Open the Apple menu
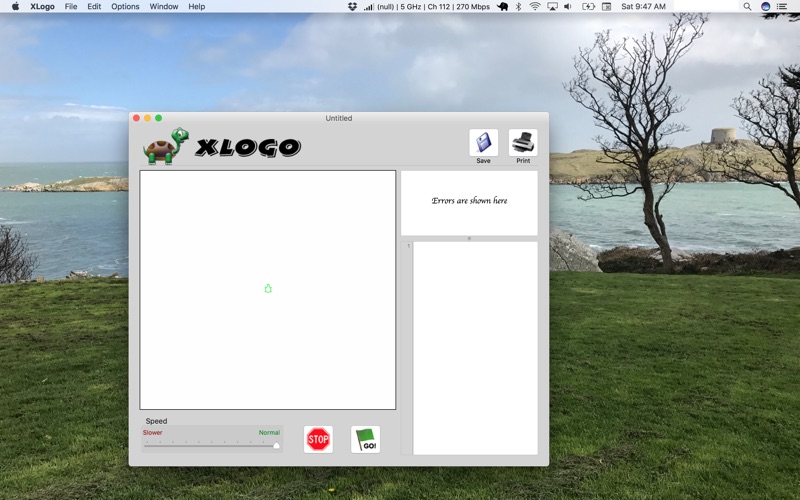800x500 pixels. pyautogui.click(x=15, y=7)
